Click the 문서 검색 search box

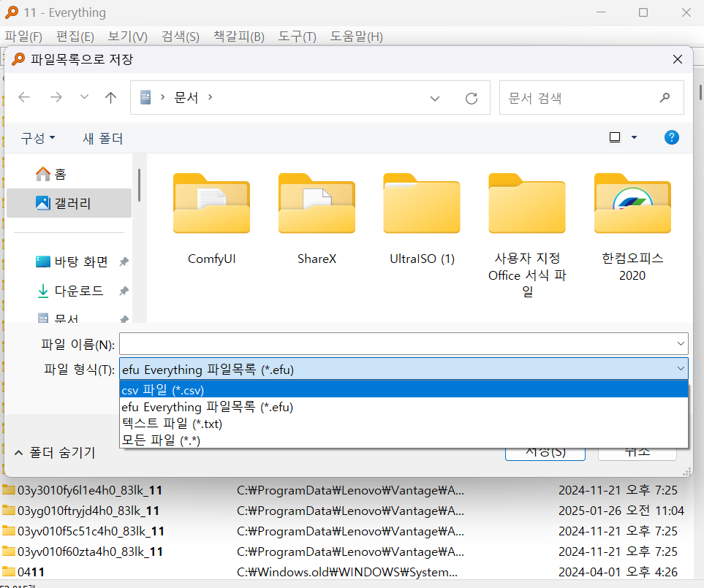click(x=591, y=98)
